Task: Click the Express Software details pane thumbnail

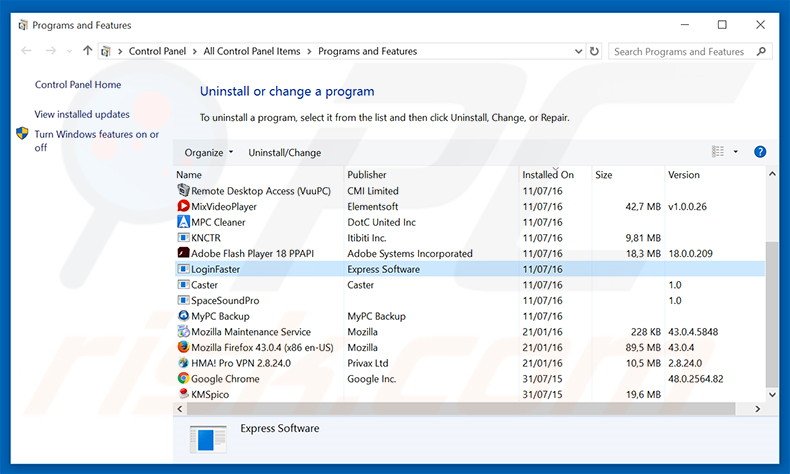Action: 208,439
